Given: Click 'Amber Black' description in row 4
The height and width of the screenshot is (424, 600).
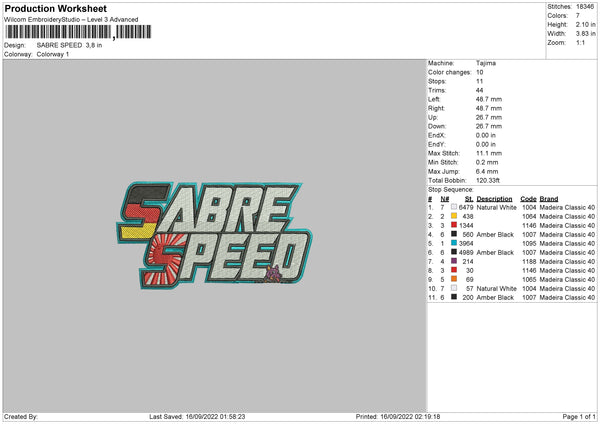Looking at the screenshot, I should [x=495, y=235].
